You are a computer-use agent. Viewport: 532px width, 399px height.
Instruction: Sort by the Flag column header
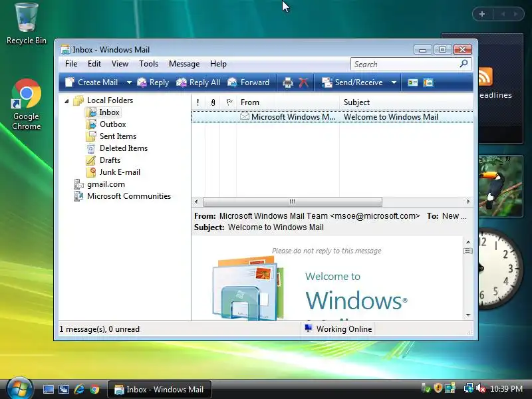tap(229, 102)
